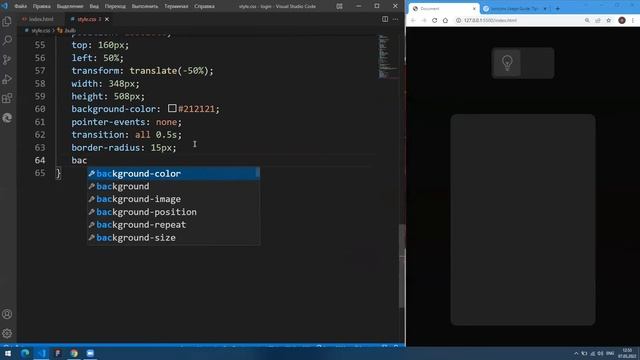Image resolution: width=640 pixels, height=360 pixels.
Task: Open the editor More Actions ellipsis
Action: coord(396,19)
